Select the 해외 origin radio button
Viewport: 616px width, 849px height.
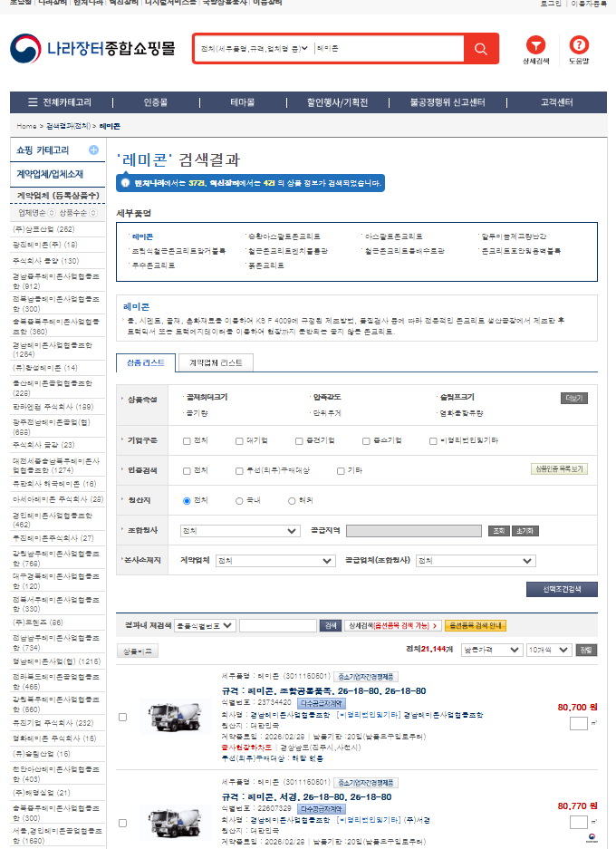(x=292, y=501)
